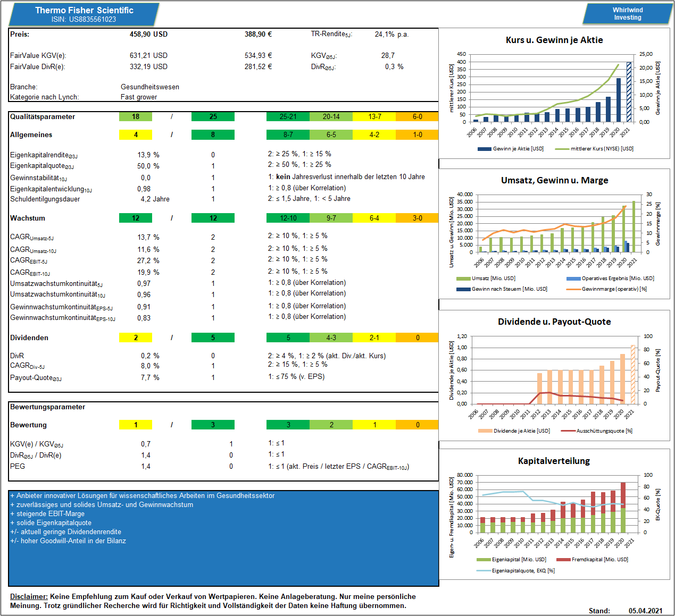Screen dimensions: 675x616
Task: Select TR-Rendite value 24,1% p.a.
Action: coord(391,34)
